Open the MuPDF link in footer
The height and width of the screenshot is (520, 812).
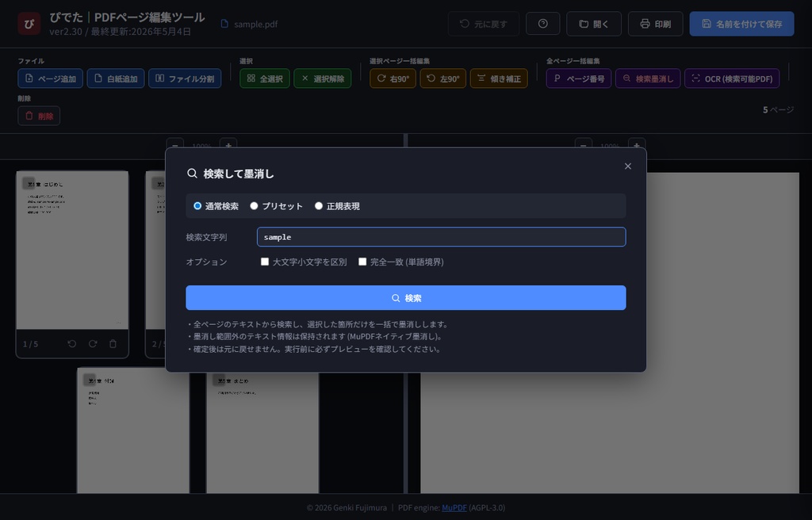click(x=454, y=507)
